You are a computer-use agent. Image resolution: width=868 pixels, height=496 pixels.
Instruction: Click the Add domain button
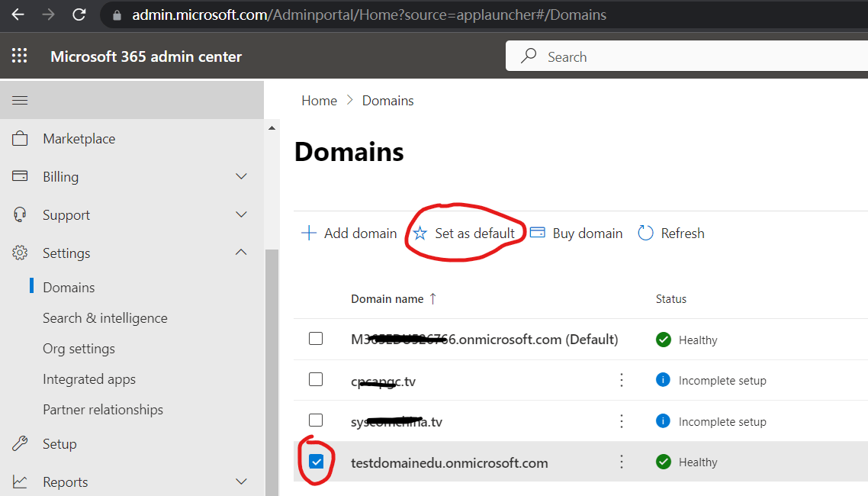(x=349, y=233)
